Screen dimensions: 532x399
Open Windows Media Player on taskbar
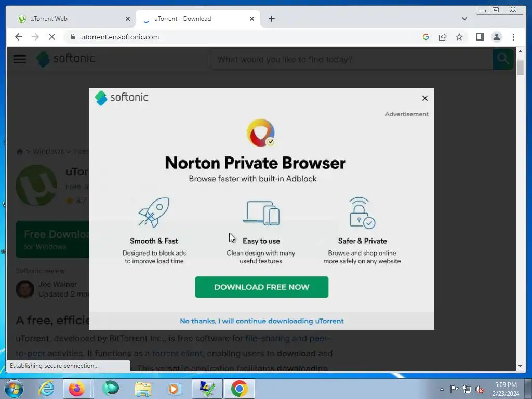click(x=175, y=389)
